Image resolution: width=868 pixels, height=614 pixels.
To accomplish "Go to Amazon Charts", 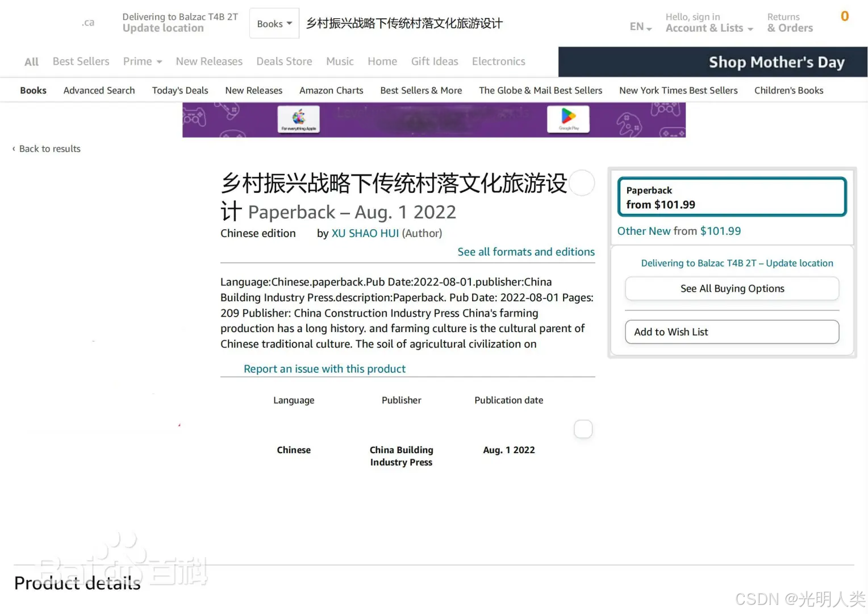I will [x=331, y=90].
